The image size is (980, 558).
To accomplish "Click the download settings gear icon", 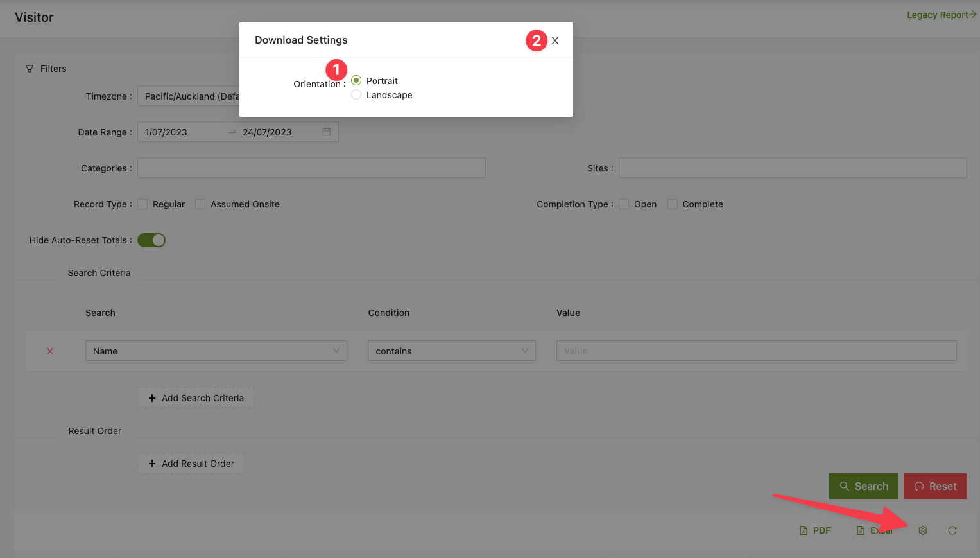I will click(922, 530).
